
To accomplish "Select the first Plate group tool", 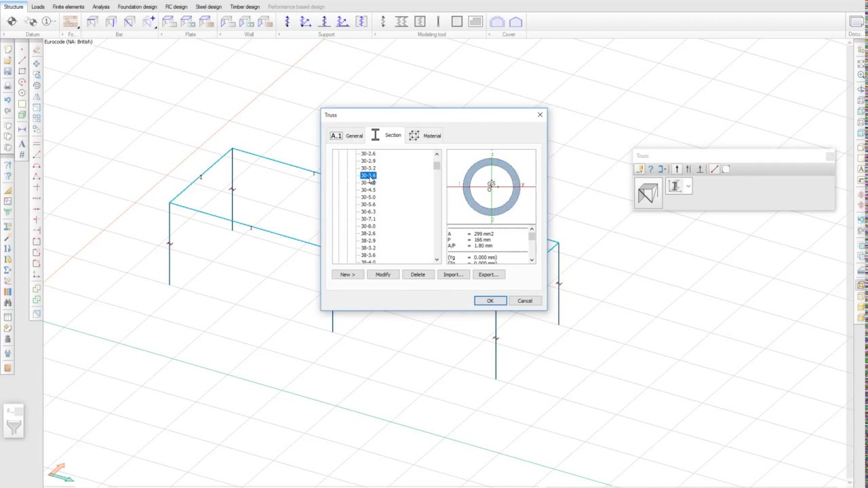I will [169, 22].
